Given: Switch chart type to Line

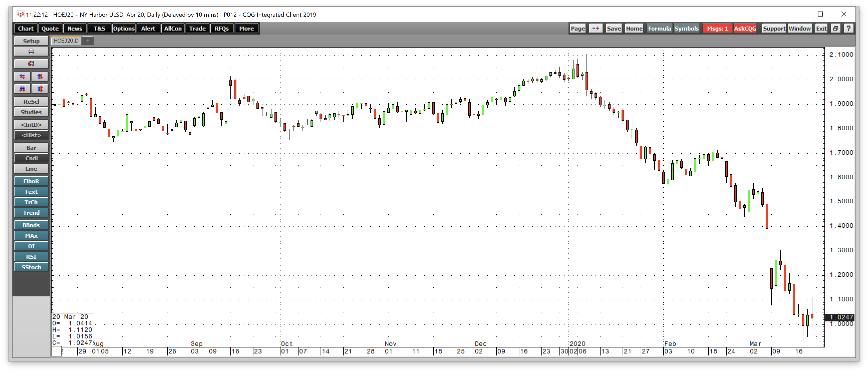Looking at the screenshot, I should (31, 168).
